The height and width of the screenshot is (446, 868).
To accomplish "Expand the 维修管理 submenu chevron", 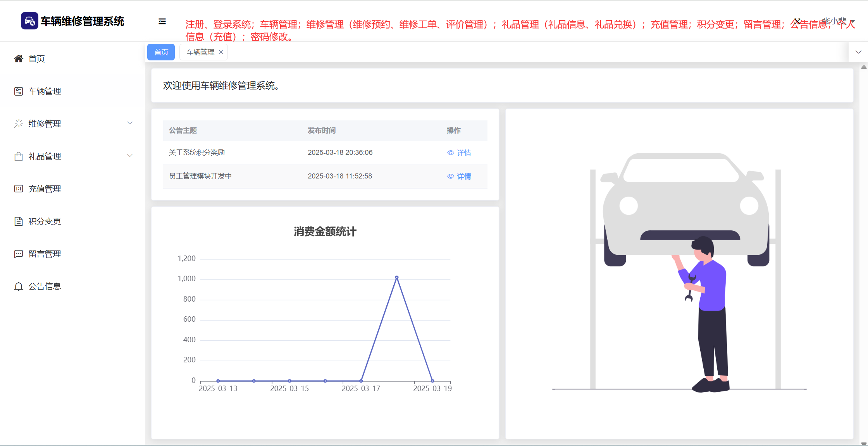I will click(x=130, y=123).
